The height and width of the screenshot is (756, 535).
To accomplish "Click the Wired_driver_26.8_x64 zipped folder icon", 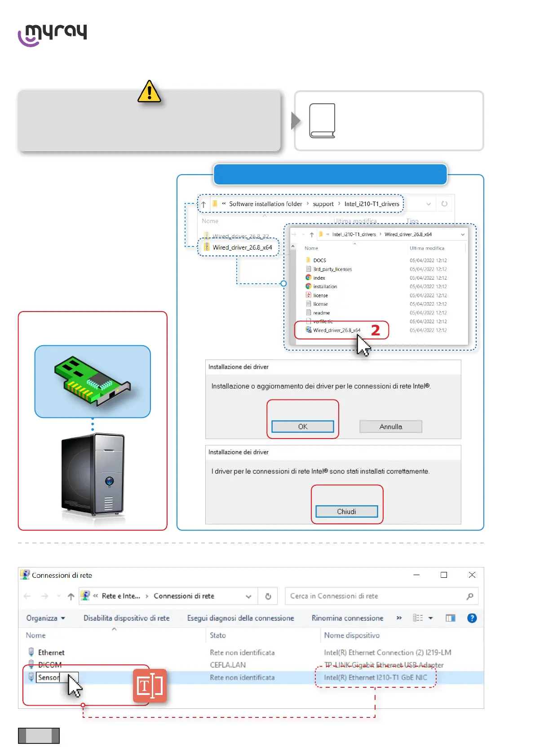I will (x=207, y=247).
